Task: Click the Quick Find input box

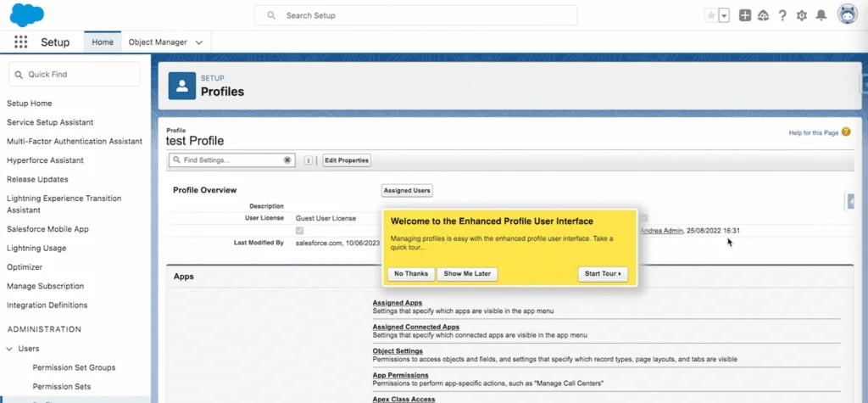Action: pos(75,75)
